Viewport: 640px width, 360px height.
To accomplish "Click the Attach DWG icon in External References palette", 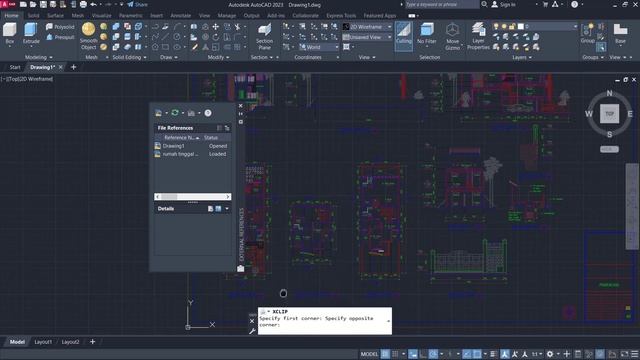I will [x=158, y=113].
